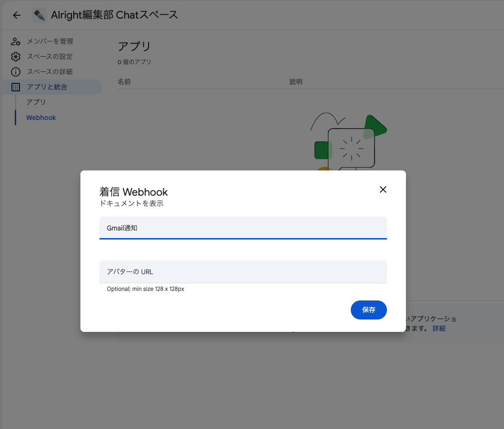Open the 詳細 link about applications
This screenshot has width=504, height=429.
(439, 328)
